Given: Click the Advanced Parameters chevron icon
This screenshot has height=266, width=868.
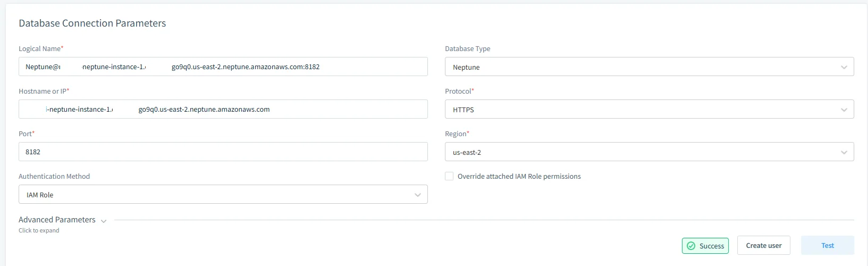Looking at the screenshot, I should [x=104, y=221].
